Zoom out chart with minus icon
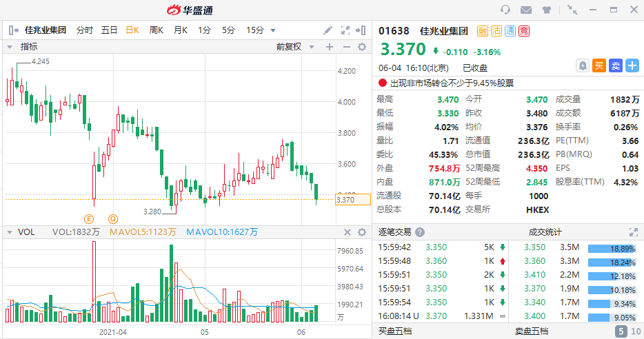 [347, 47]
